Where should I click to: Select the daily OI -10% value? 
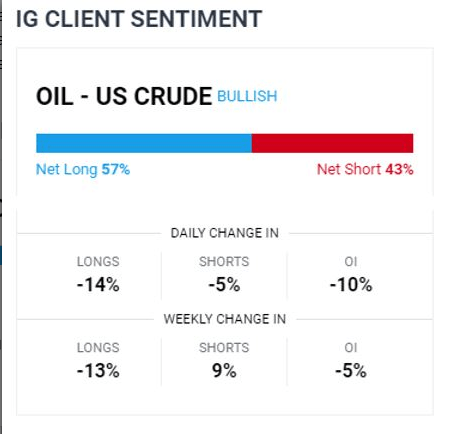[x=351, y=285]
